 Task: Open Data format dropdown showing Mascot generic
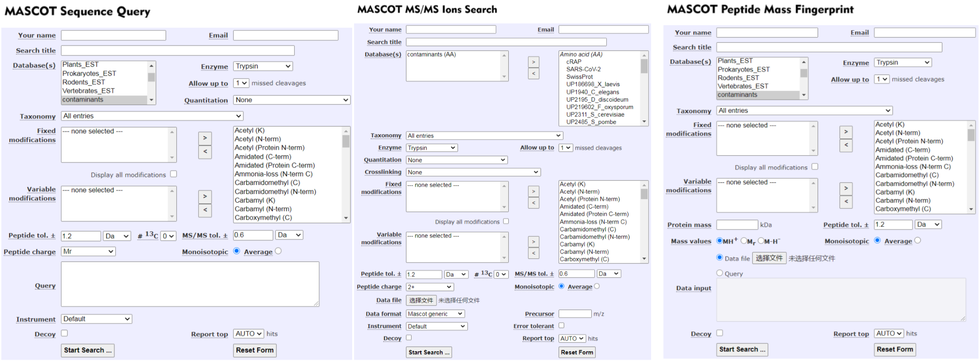(x=435, y=314)
